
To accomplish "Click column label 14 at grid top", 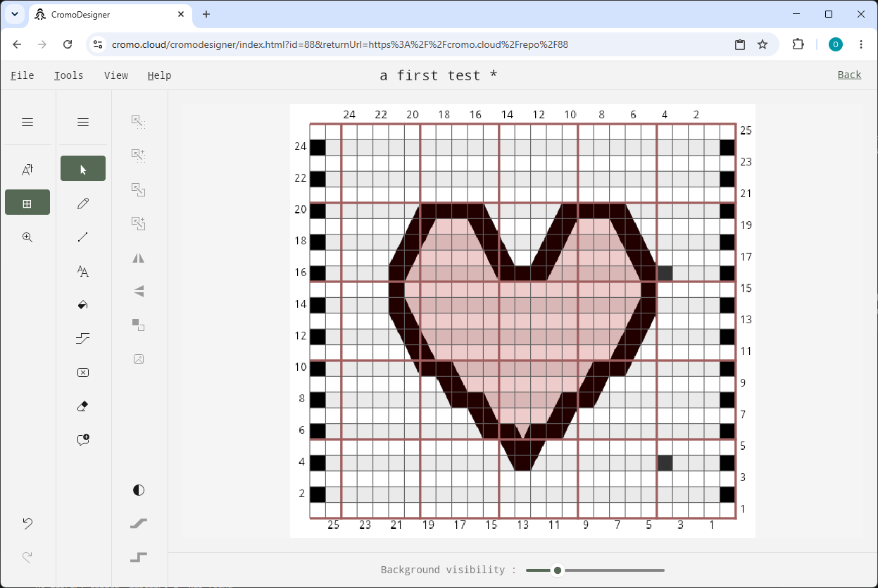I will (507, 114).
